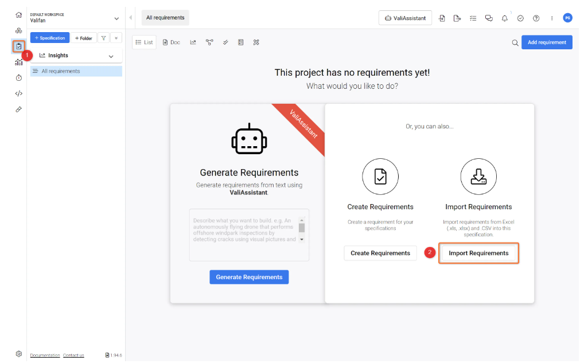Open the help question mark icon

pyautogui.click(x=536, y=18)
